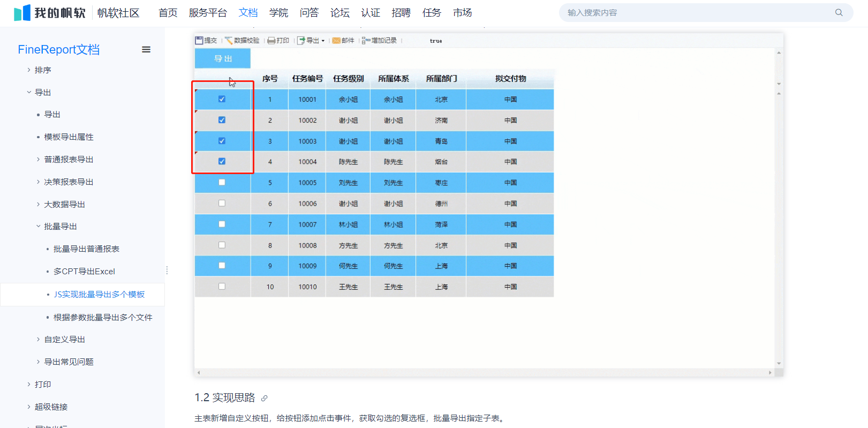
Task: Expand the 超级链接 tree node
Action: [x=29, y=407]
